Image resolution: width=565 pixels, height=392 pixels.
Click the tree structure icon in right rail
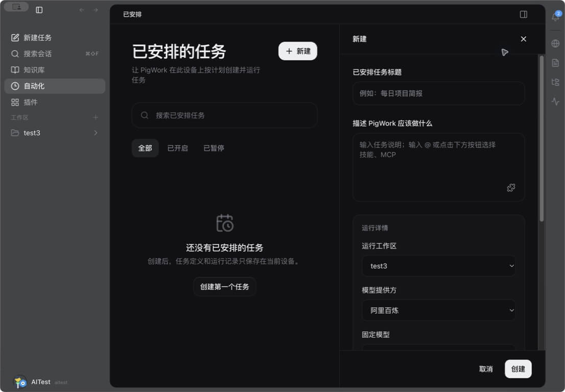556,82
